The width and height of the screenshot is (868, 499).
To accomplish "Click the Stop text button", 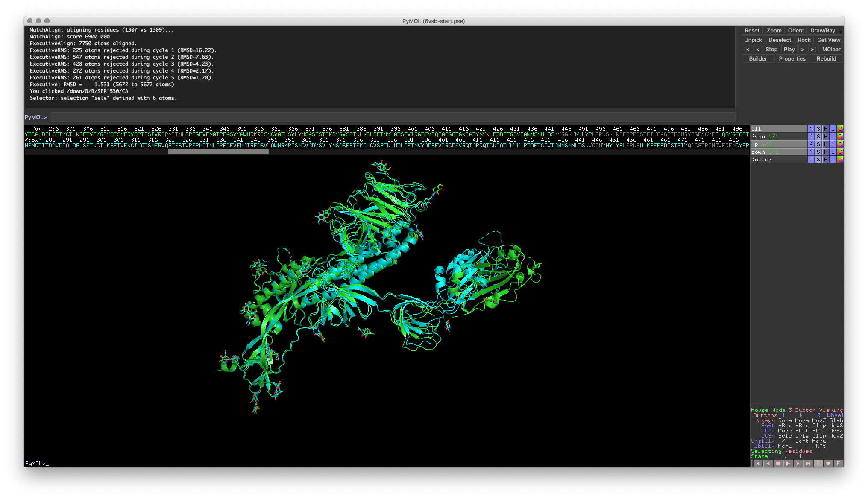I will coord(771,50).
